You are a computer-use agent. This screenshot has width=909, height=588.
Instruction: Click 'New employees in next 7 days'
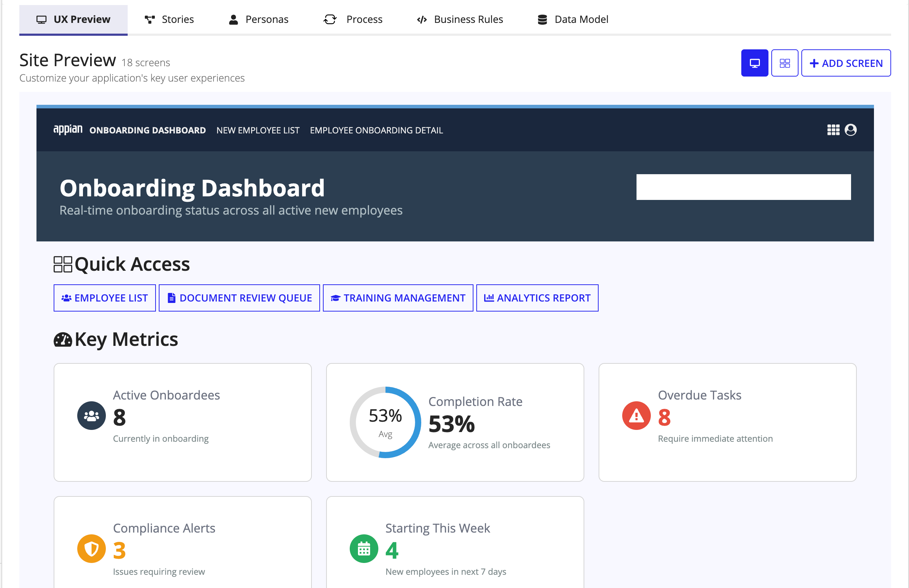point(446,571)
